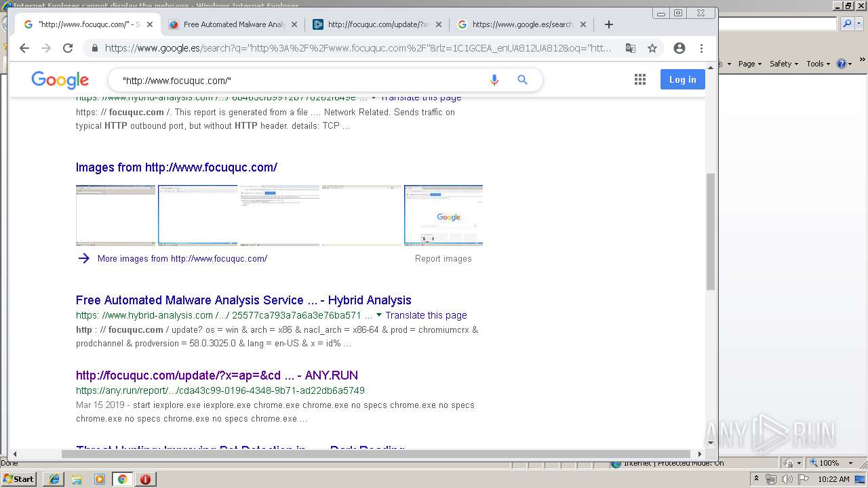Open the Safety menu in Internet Explorer
The height and width of the screenshot is (488, 868).
pos(784,64)
